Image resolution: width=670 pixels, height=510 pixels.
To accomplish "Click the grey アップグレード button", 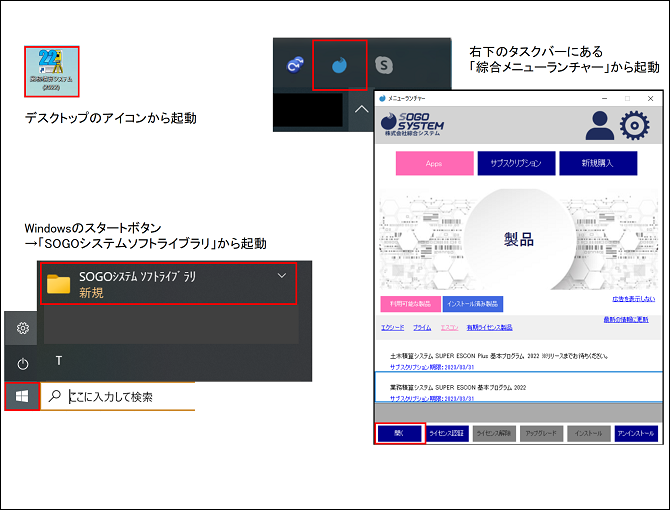I will click(x=541, y=434).
